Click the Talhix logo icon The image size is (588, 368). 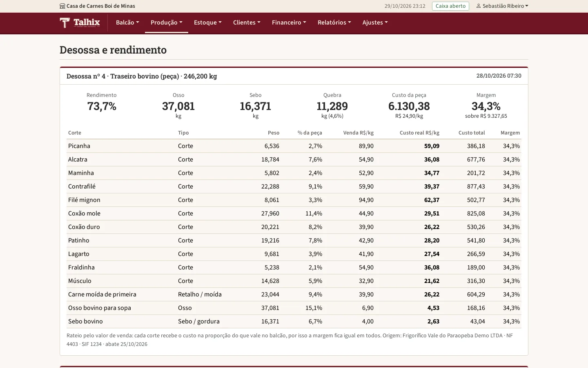pyautogui.click(x=65, y=22)
